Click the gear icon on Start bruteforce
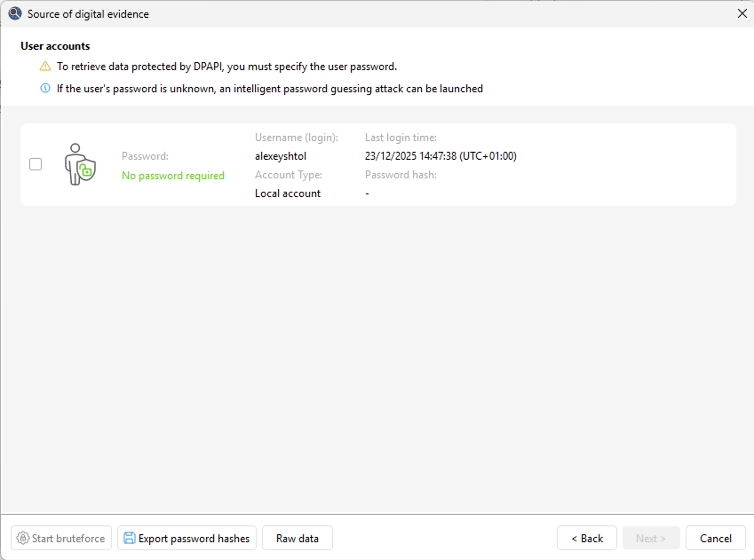754x560 pixels. (23, 538)
